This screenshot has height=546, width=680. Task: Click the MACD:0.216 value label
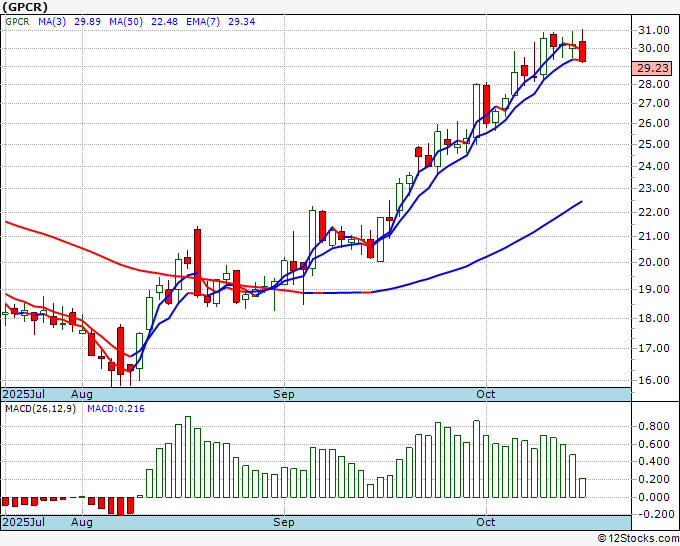tap(116, 409)
